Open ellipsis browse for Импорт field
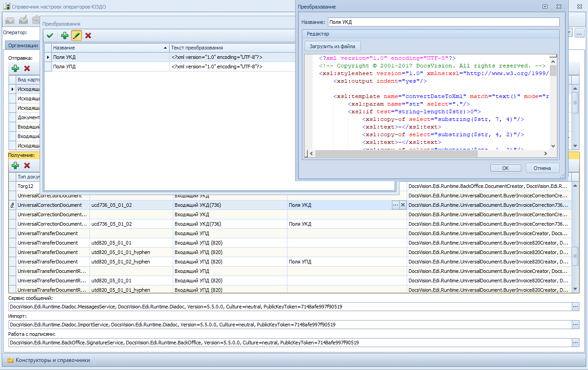 575,325
